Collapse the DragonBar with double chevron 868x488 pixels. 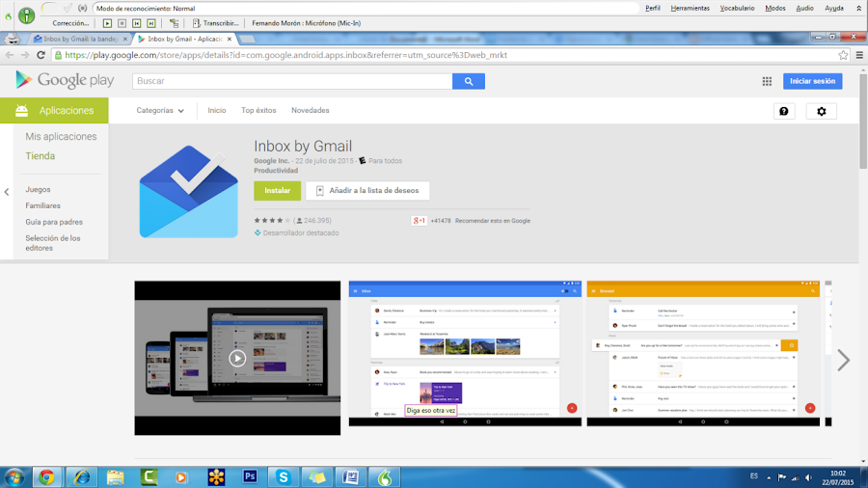[858, 9]
